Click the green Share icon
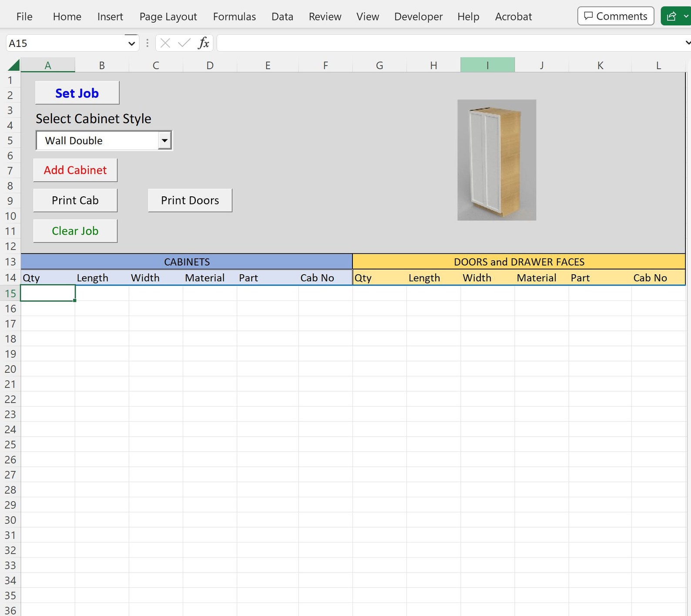The image size is (691, 616). point(671,16)
